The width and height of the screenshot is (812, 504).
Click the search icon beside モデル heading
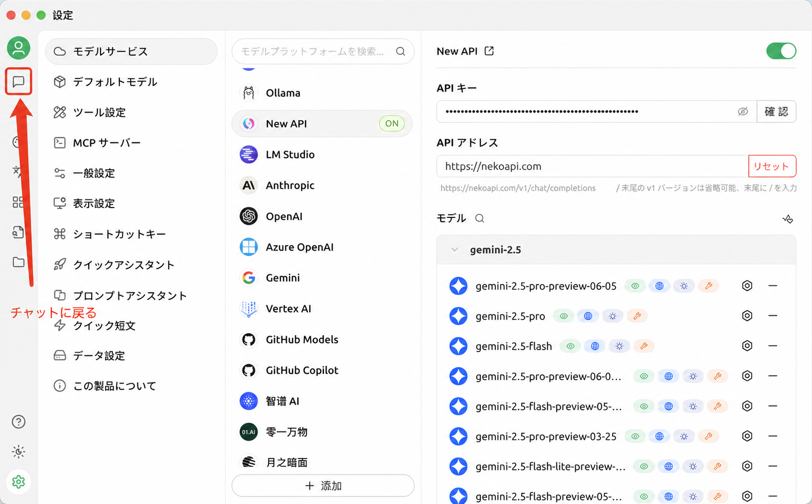click(479, 218)
